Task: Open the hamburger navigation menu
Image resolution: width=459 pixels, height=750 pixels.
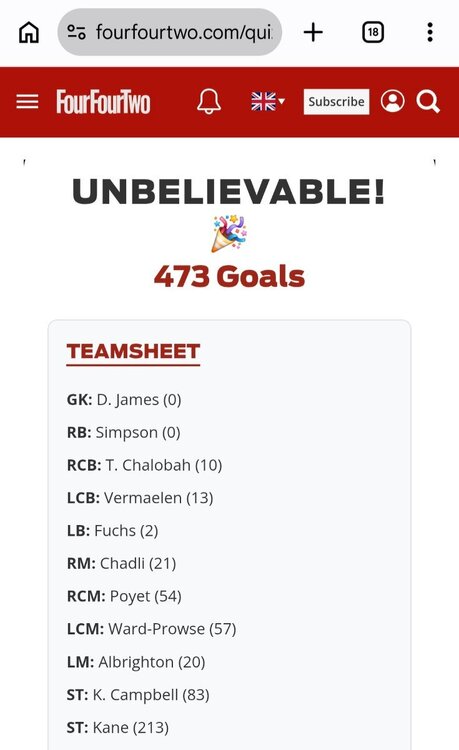Action: point(27,102)
